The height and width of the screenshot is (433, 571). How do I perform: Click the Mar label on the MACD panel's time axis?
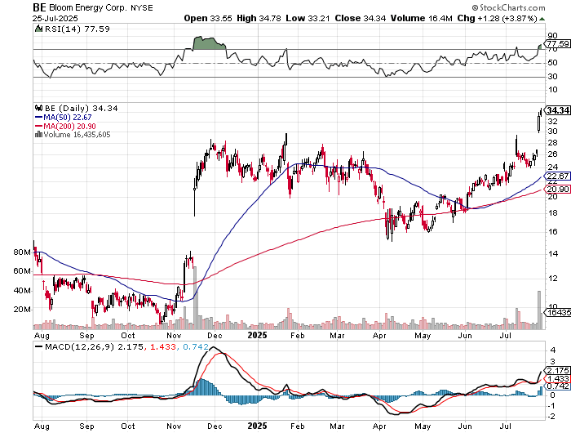coord(337,426)
